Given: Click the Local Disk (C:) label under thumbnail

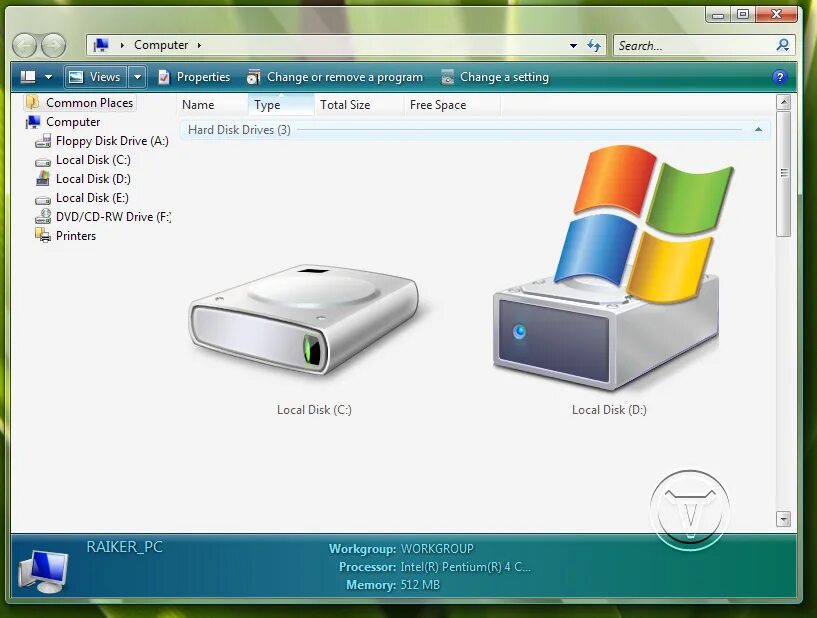Looking at the screenshot, I should pos(314,410).
